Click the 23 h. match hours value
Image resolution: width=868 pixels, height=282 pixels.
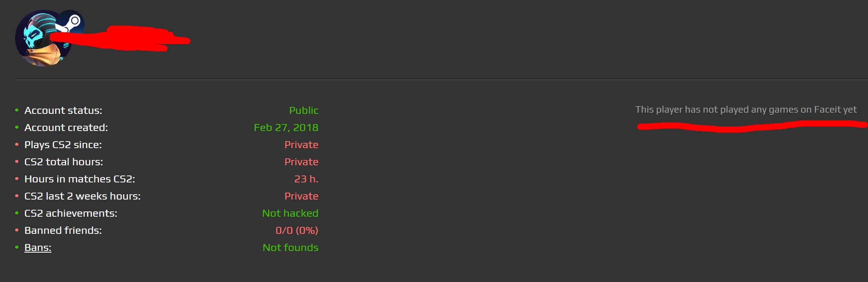coord(306,179)
